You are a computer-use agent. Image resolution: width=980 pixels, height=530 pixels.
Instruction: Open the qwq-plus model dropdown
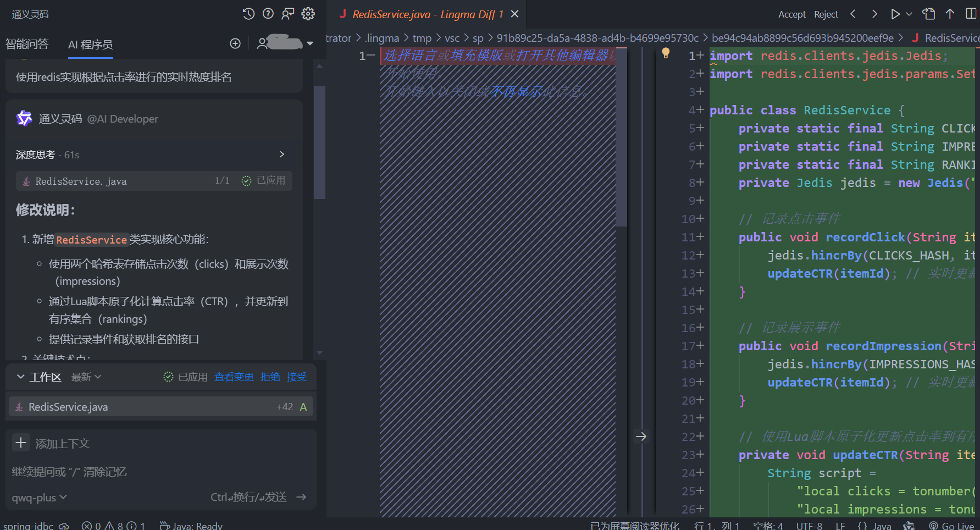(40, 498)
